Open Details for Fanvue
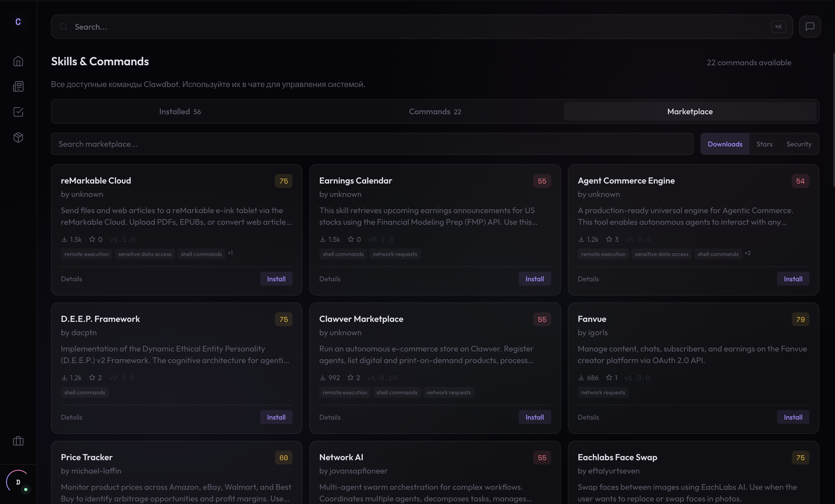 (x=588, y=417)
